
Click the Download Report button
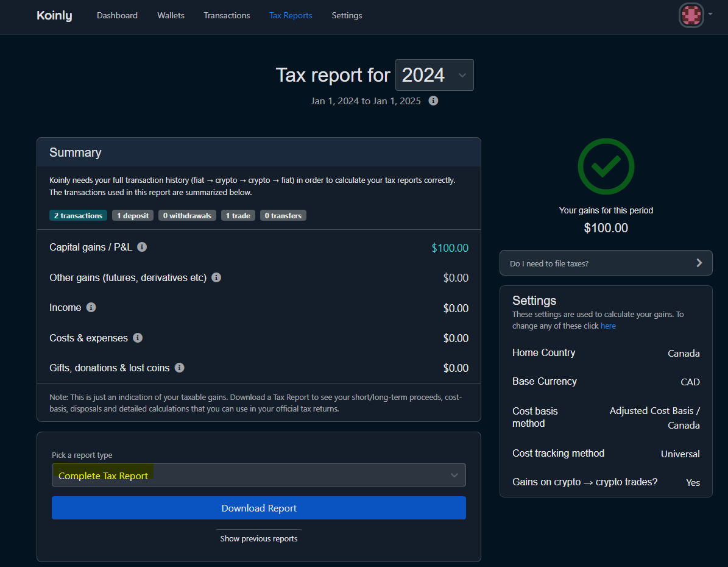pyautogui.click(x=258, y=508)
